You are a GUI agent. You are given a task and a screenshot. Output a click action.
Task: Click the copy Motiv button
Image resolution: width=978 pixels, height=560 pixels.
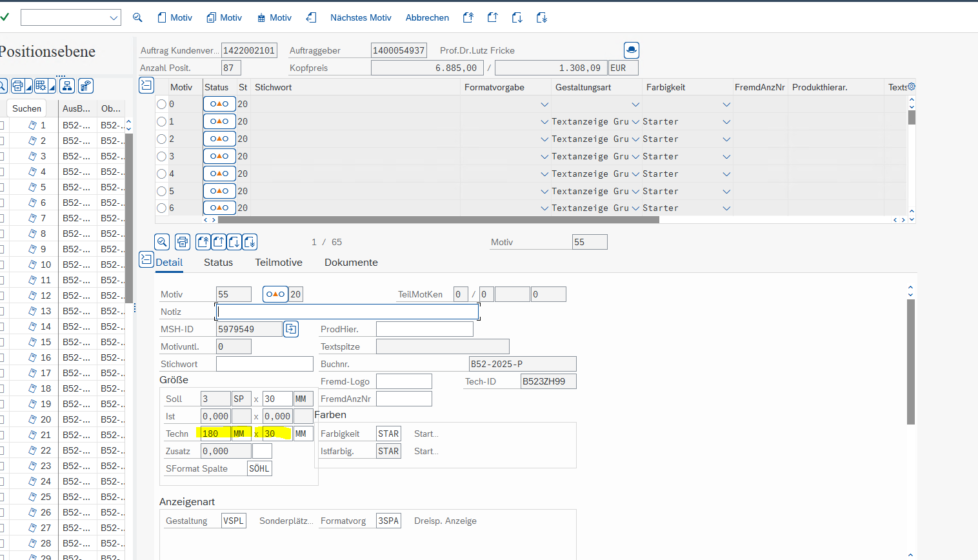pyautogui.click(x=224, y=17)
